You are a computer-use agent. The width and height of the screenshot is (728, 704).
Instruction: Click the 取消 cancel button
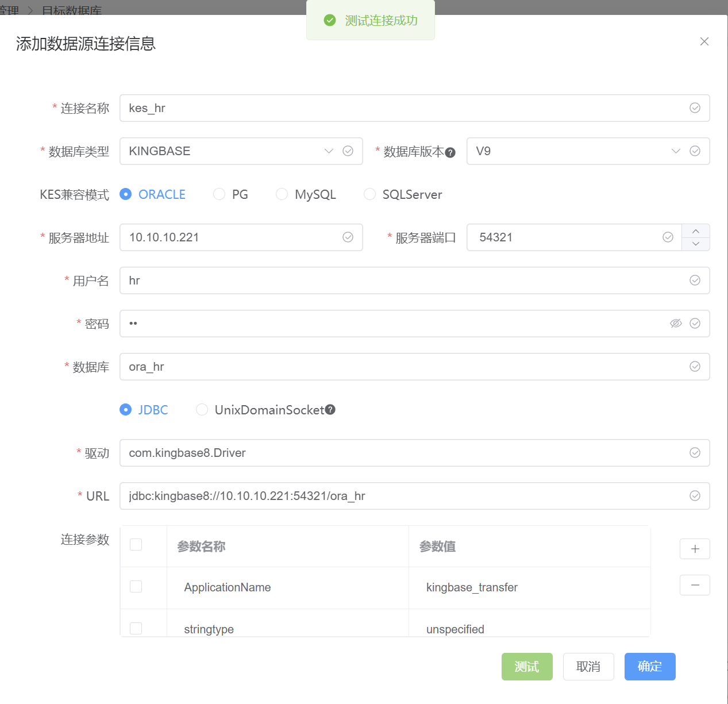pyautogui.click(x=588, y=667)
